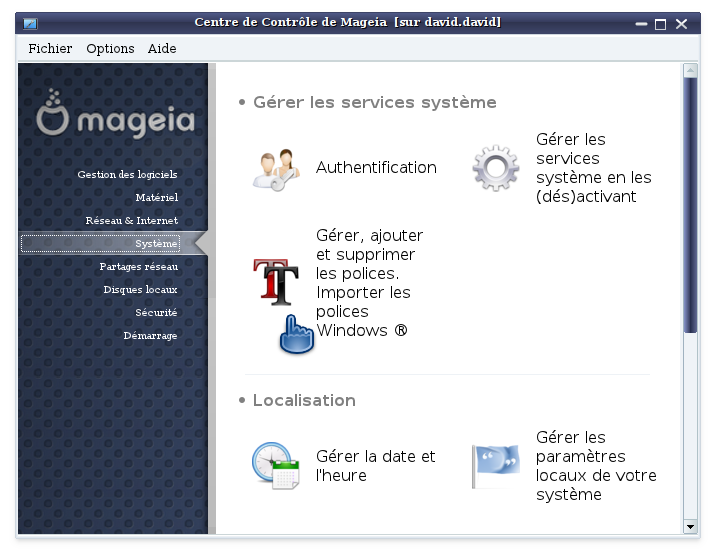This screenshot has height=557, width=716.
Task: Open the Démarrage category
Action: [150, 336]
